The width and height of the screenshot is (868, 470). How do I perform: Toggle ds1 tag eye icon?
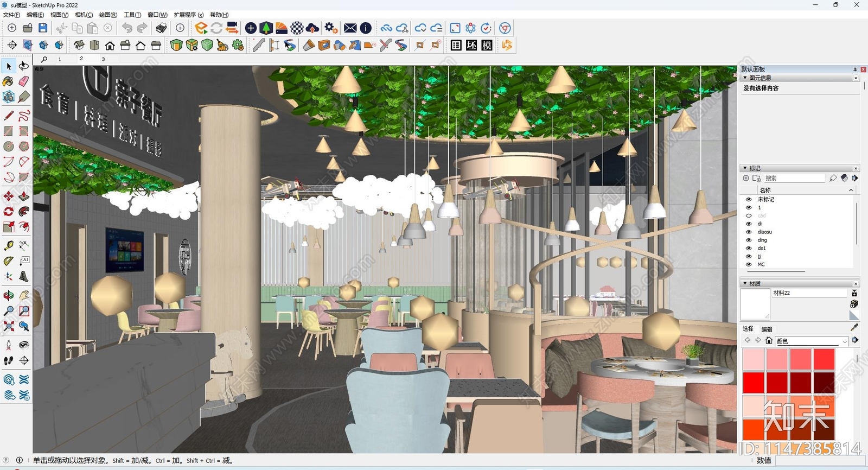(x=749, y=248)
